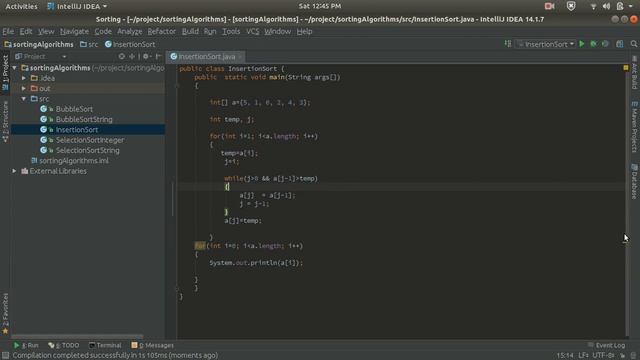This screenshot has height=360, width=640.
Task: Open the InsertionSort run configuration dropdown
Action: pos(546,44)
